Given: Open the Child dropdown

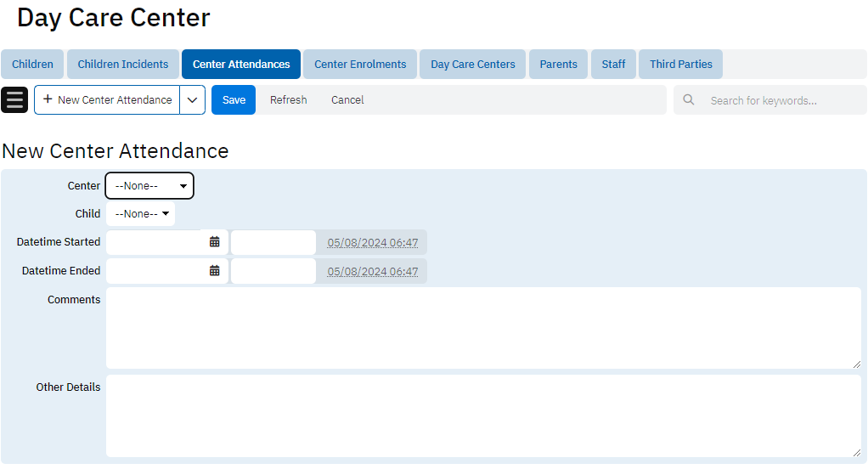Looking at the screenshot, I should point(141,214).
